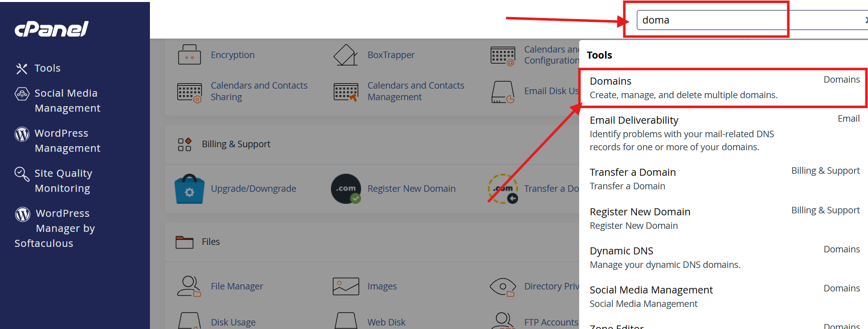Open Register New Domain link in Billing section

(x=412, y=189)
